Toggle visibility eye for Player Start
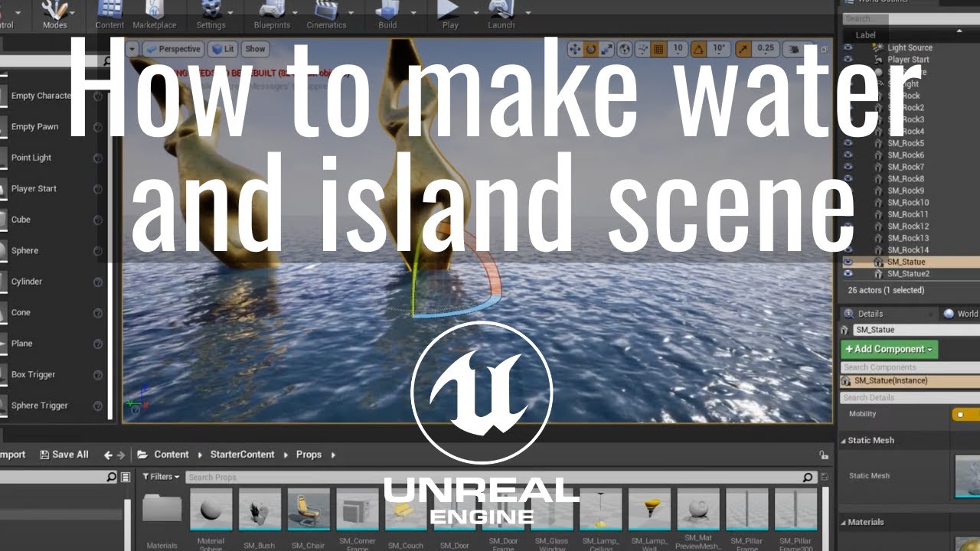This screenshot has height=551, width=980. [848, 60]
